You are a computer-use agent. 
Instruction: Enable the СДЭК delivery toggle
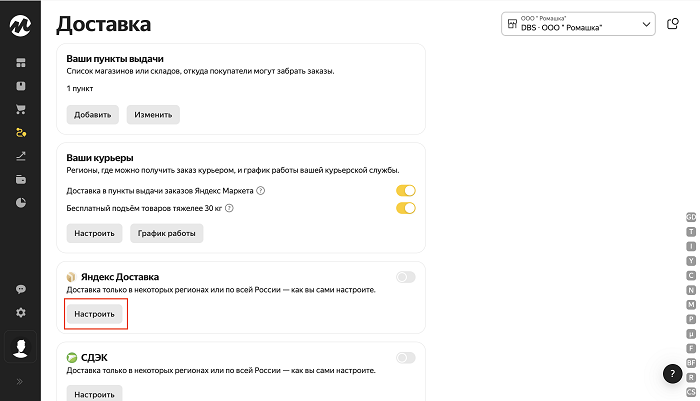tap(405, 357)
